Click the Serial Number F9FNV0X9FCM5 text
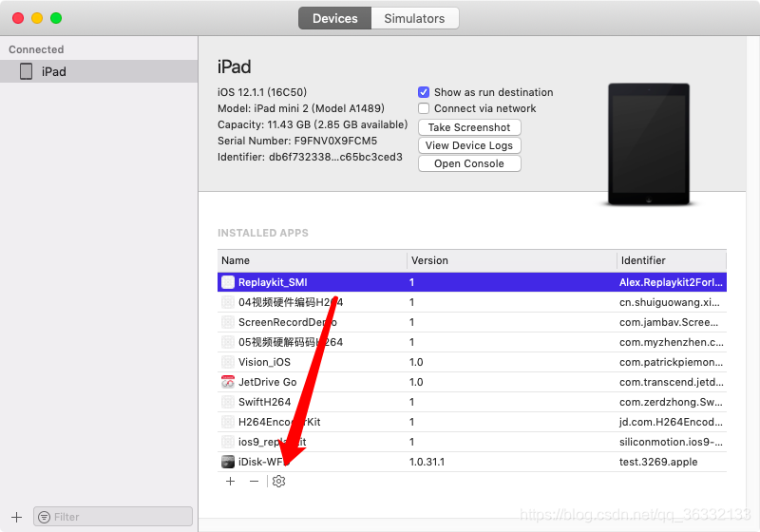The width and height of the screenshot is (760, 532). [x=297, y=141]
